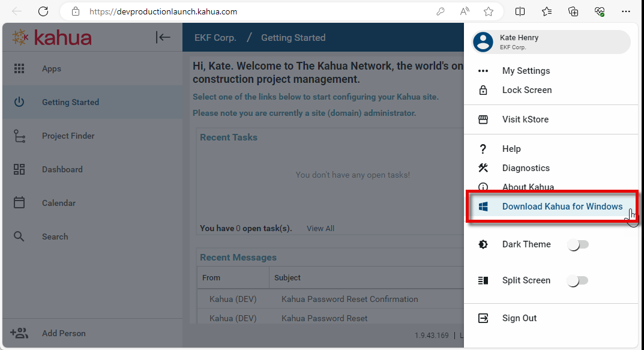Viewport: 644px width, 350px height.
Task: Enable the Dark Theme switch
Action: click(x=579, y=244)
